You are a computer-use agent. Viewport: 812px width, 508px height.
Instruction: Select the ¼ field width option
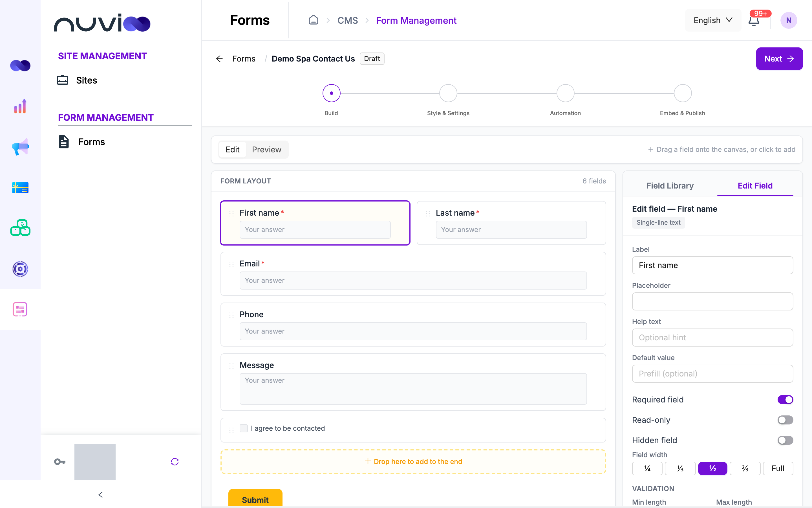click(647, 468)
